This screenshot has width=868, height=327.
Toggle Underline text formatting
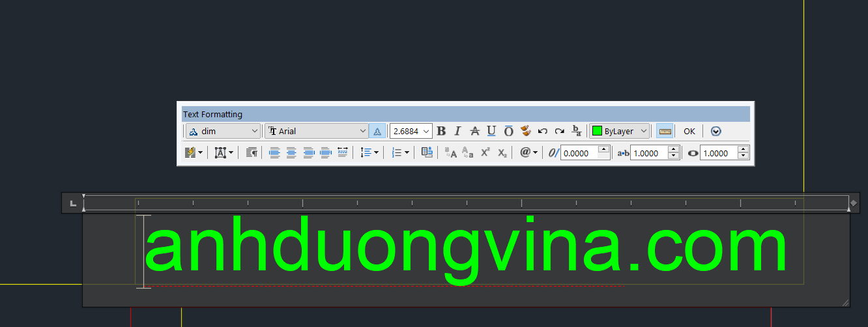pyautogui.click(x=491, y=131)
